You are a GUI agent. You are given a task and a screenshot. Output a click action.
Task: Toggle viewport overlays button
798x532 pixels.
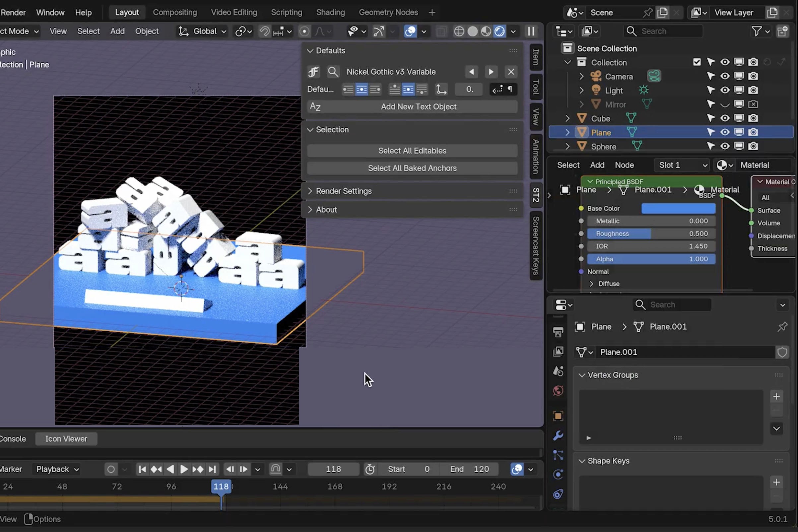[410, 31]
